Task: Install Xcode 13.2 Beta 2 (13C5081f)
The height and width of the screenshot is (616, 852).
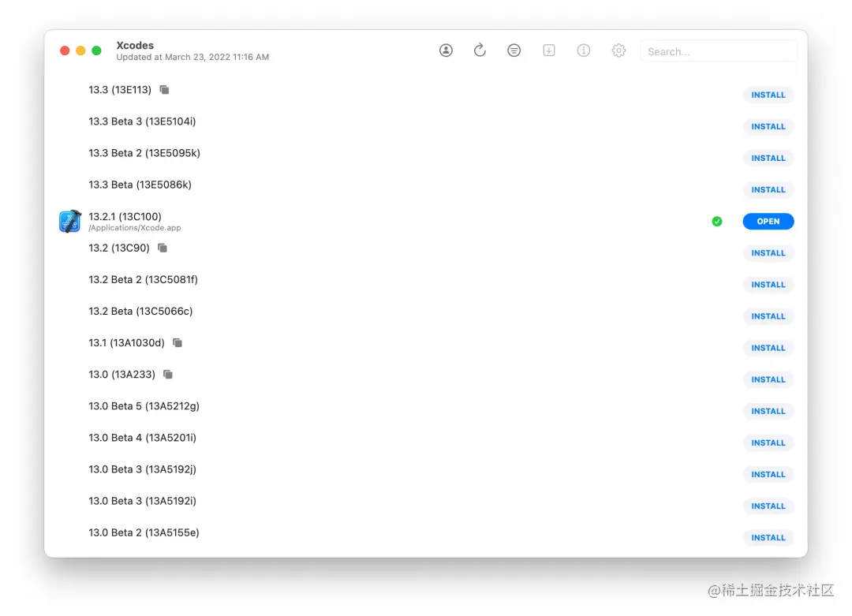Action: tap(768, 285)
